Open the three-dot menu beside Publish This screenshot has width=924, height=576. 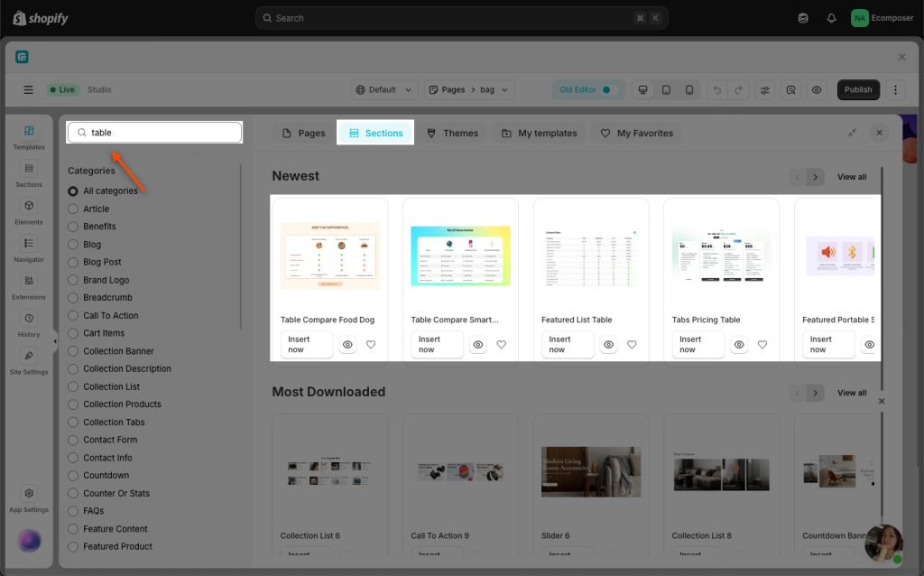click(x=895, y=89)
